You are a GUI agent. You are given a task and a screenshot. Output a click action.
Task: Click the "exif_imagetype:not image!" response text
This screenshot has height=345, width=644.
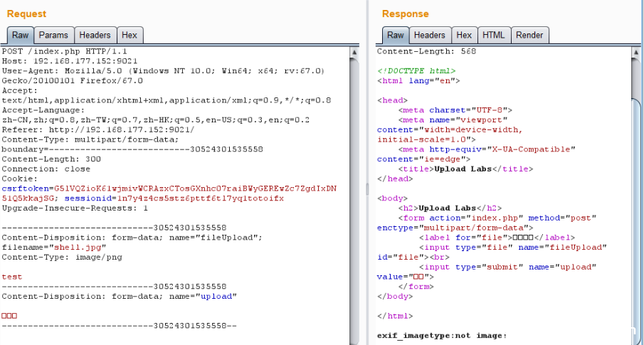click(x=441, y=335)
